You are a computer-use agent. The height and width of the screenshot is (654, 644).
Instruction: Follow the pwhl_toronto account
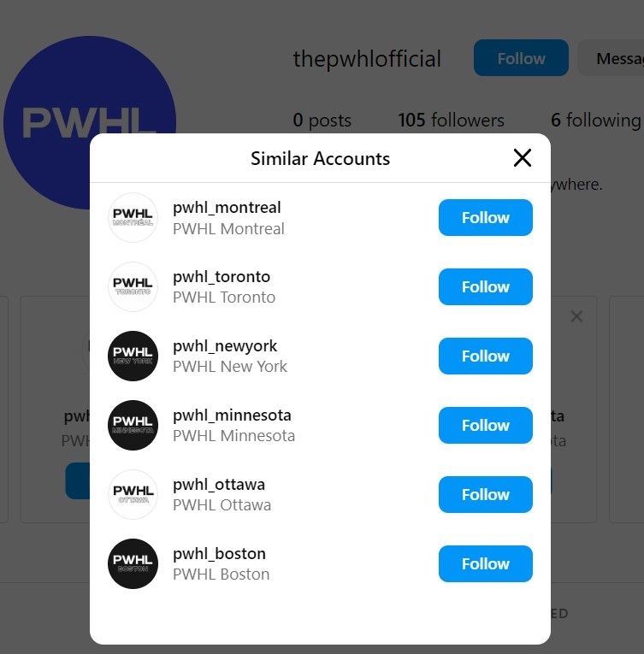pos(485,287)
